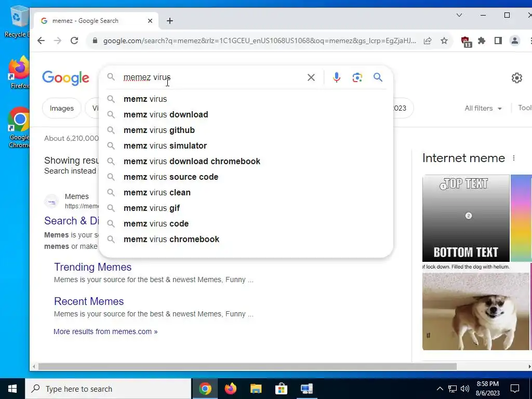
Task: Clear the search box with the X
Action: (x=311, y=77)
